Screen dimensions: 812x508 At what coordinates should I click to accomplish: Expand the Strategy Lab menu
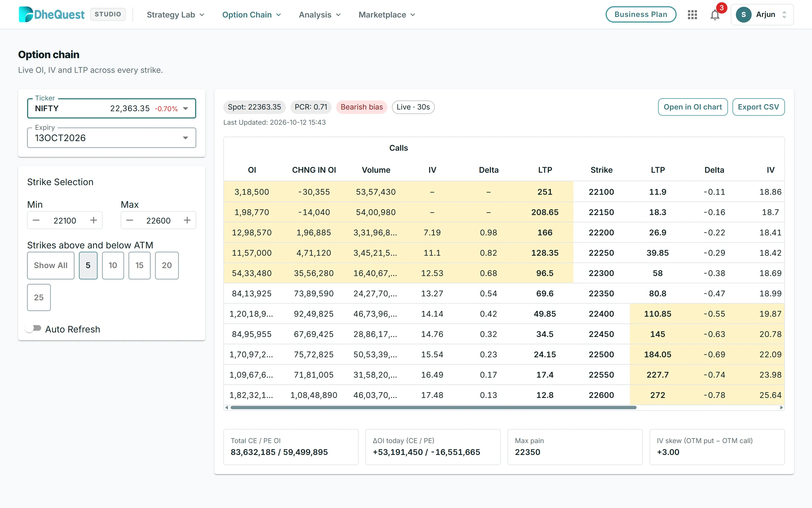pyautogui.click(x=175, y=15)
